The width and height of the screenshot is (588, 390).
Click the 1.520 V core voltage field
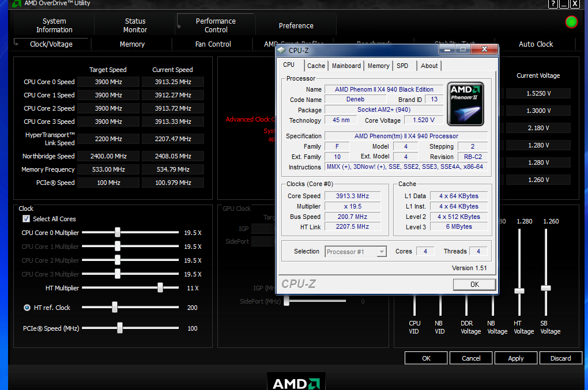coord(423,120)
